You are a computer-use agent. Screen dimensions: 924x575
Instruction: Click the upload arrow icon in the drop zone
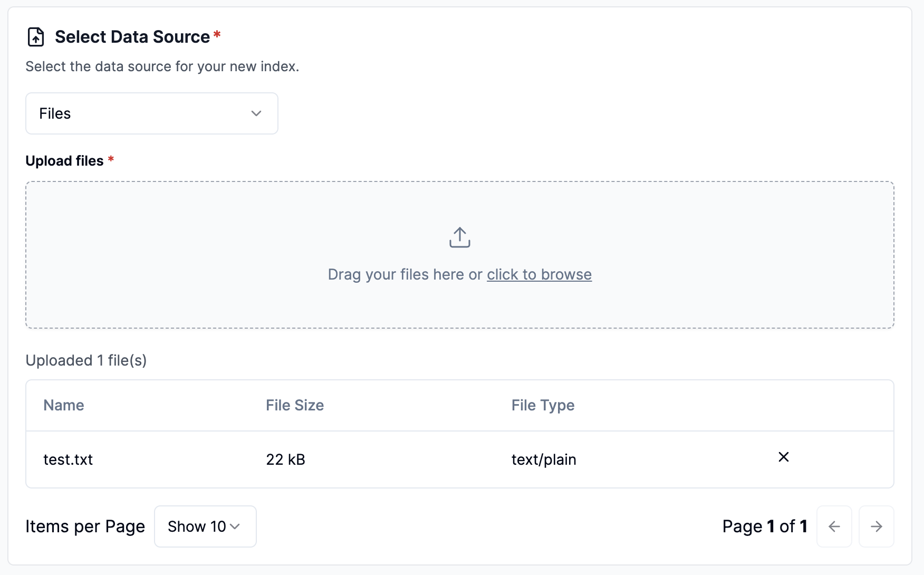click(459, 237)
